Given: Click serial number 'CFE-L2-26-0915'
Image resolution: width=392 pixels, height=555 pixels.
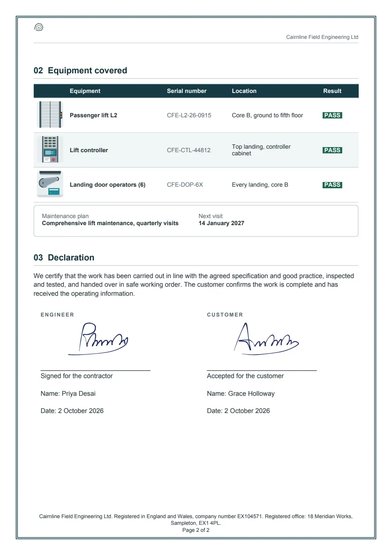Looking at the screenshot, I should pos(189,115).
